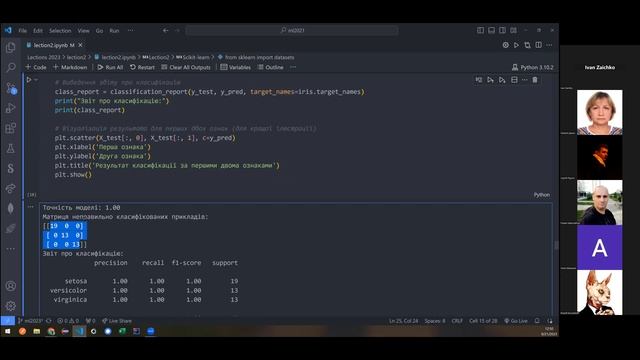Click Cell 15 of 28 status entry

click(x=483, y=321)
